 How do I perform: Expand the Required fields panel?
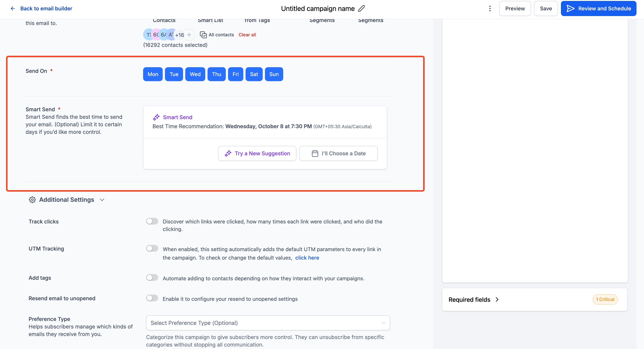(497, 299)
